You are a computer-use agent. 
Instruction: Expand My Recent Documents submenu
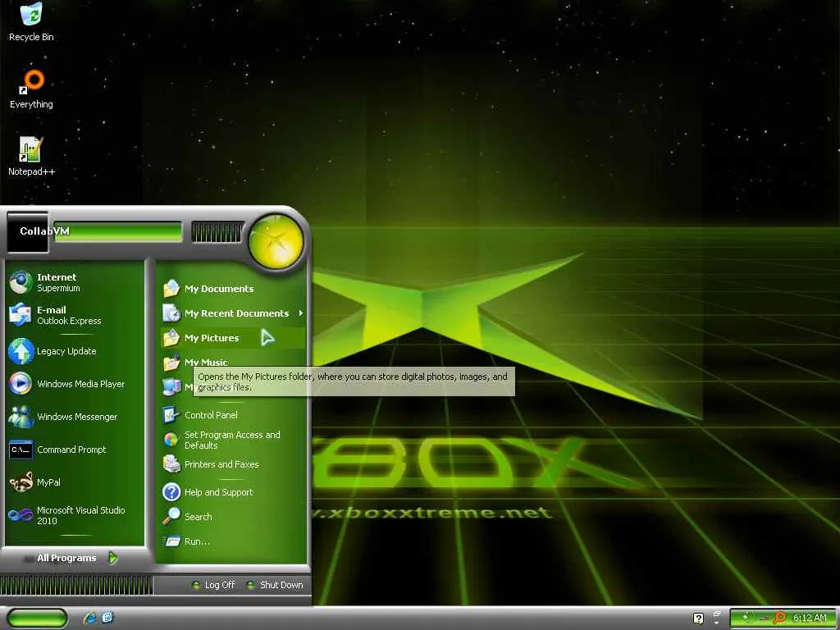232,313
